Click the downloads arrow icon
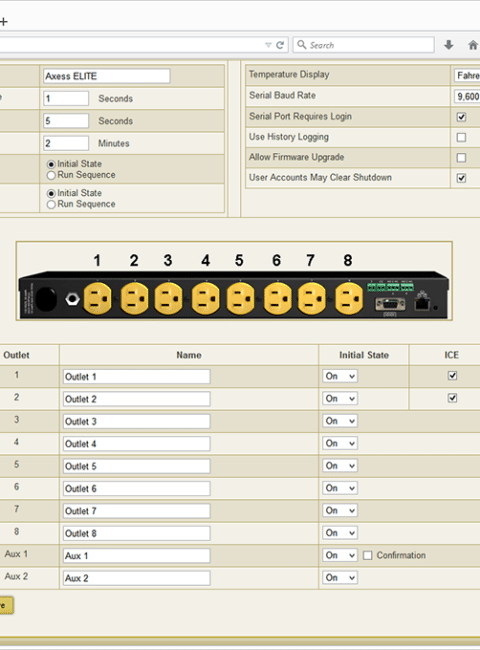This screenshot has height=650, width=480. point(449,45)
